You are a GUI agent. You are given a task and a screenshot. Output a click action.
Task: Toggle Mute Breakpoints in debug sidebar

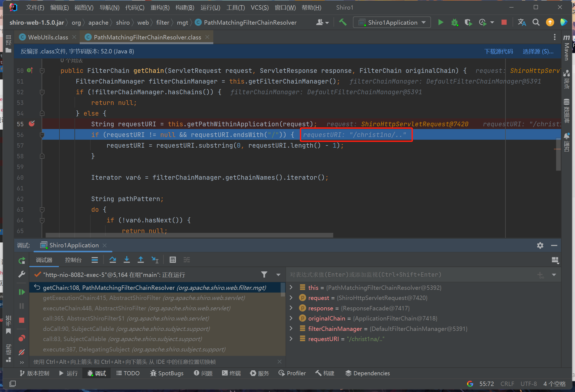pyautogui.click(x=22, y=352)
